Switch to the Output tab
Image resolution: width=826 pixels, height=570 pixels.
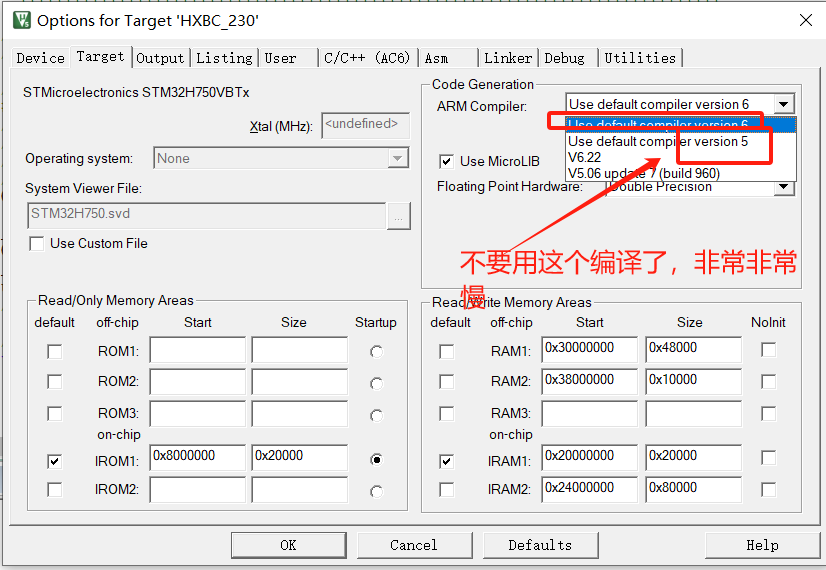tap(160, 58)
